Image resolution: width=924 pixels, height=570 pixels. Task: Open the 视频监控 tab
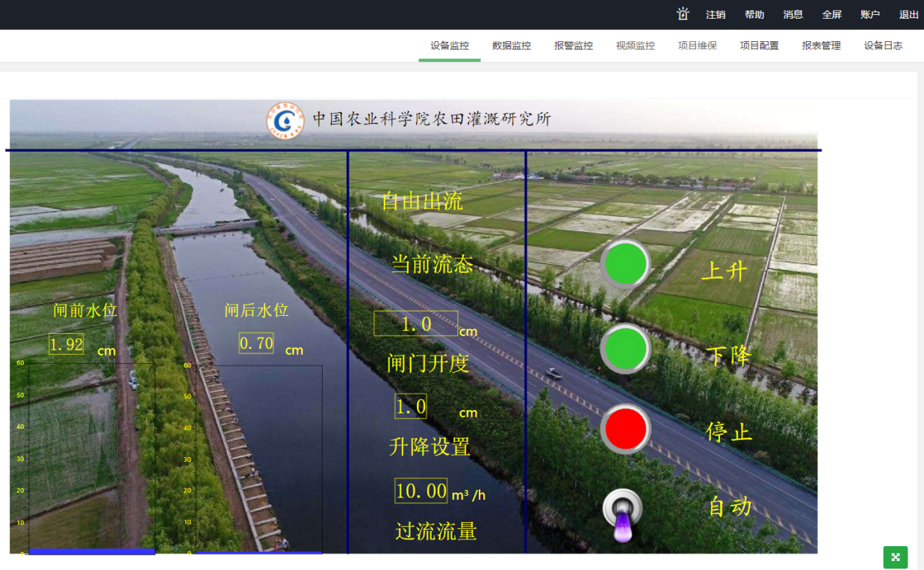coord(636,46)
